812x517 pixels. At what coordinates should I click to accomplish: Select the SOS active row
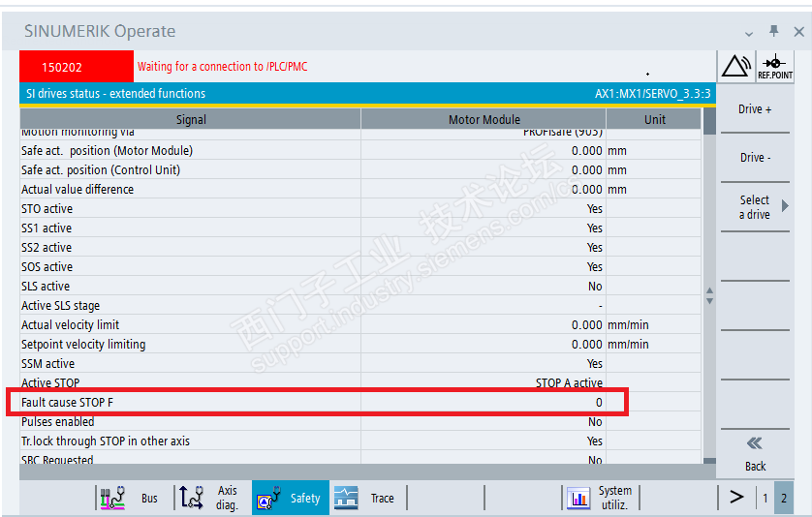pos(360,266)
